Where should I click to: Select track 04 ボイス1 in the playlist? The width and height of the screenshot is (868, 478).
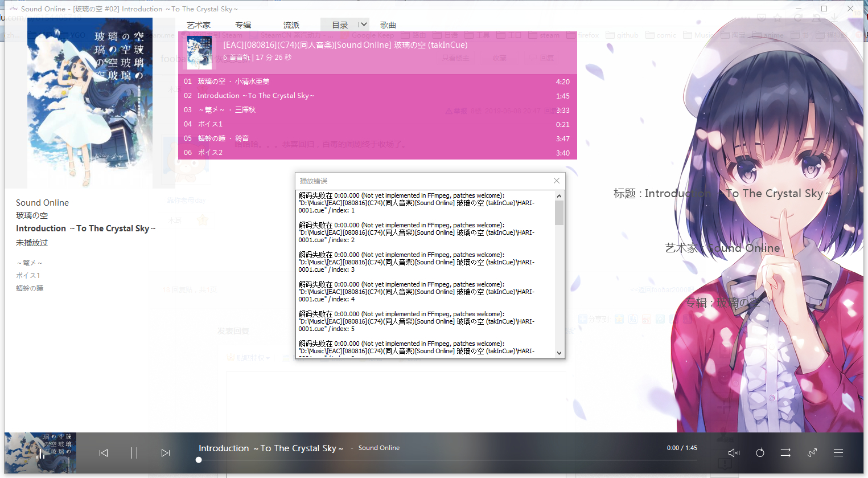377,124
